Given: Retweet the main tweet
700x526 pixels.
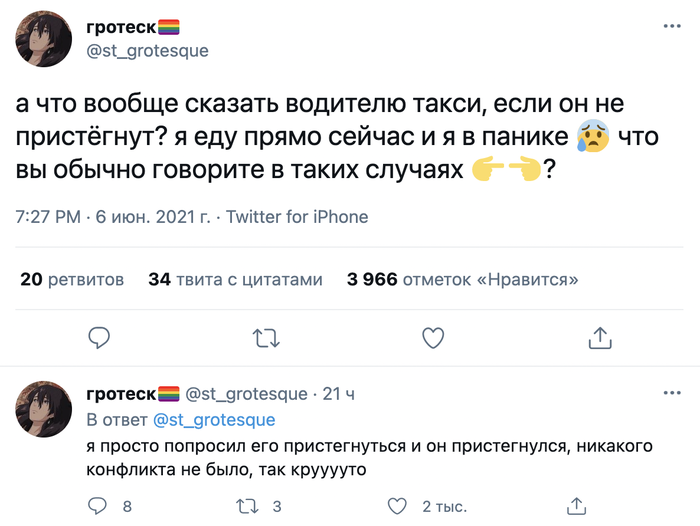Looking at the screenshot, I should pyautogui.click(x=265, y=338).
